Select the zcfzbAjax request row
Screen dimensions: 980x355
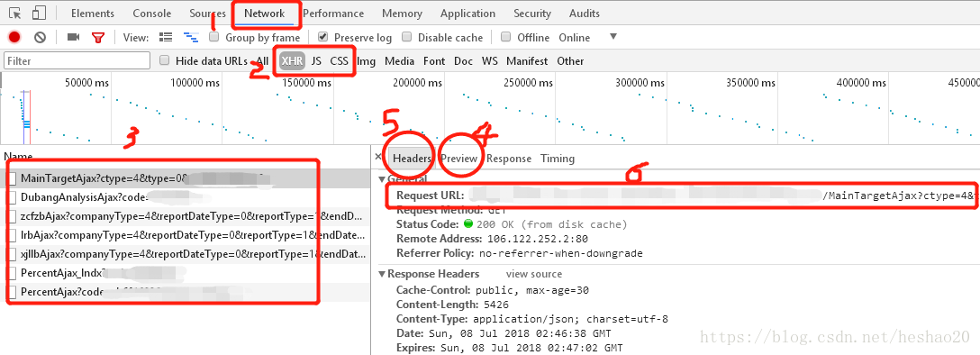[x=185, y=216]
